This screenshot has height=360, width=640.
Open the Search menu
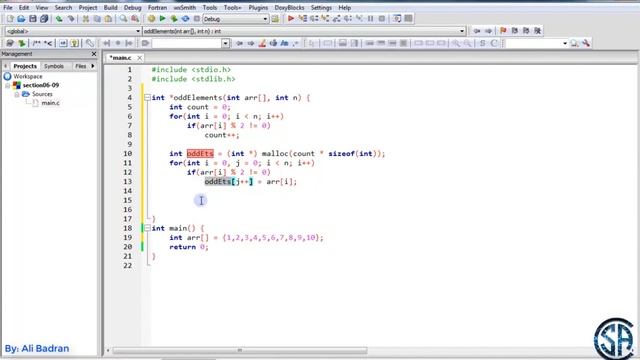[x=63, y=7]
